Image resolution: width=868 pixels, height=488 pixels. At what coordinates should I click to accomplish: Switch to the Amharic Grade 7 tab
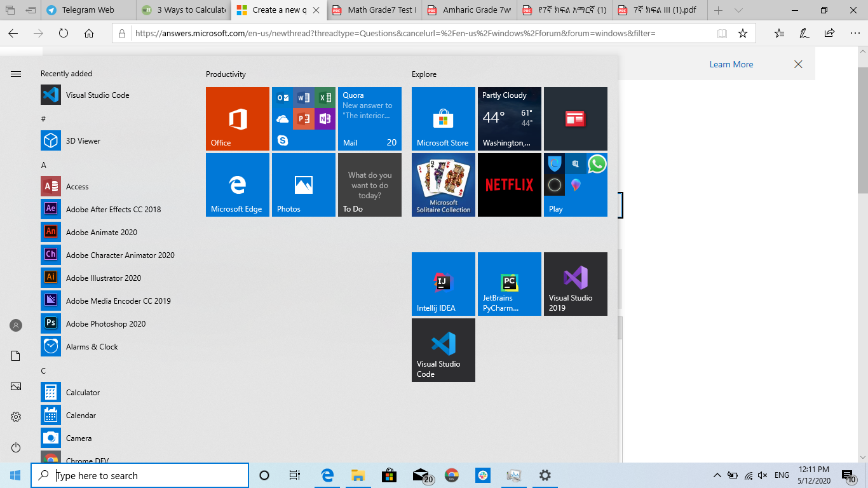click(x=470, y=10)
